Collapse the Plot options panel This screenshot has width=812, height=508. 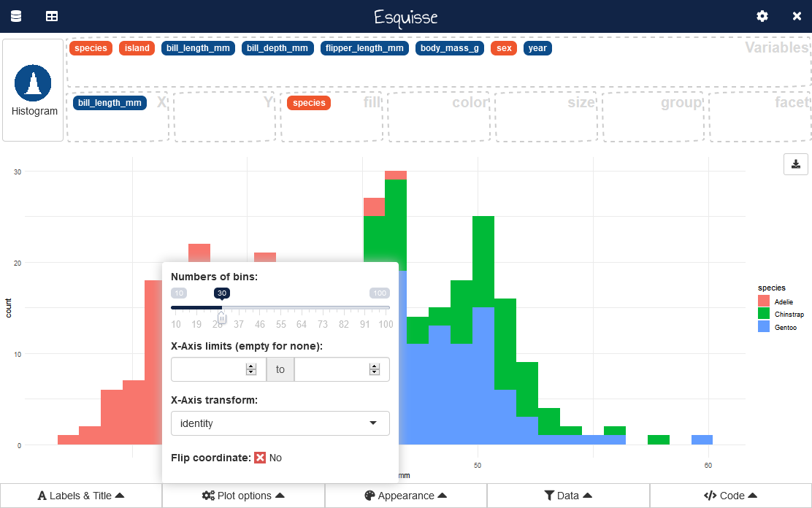[x=243, y=496]
